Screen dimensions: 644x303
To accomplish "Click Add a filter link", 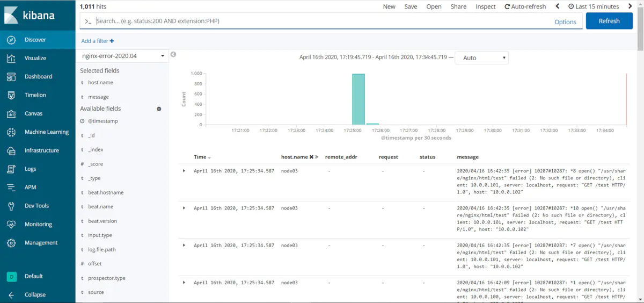I will (x=98, y=41).
